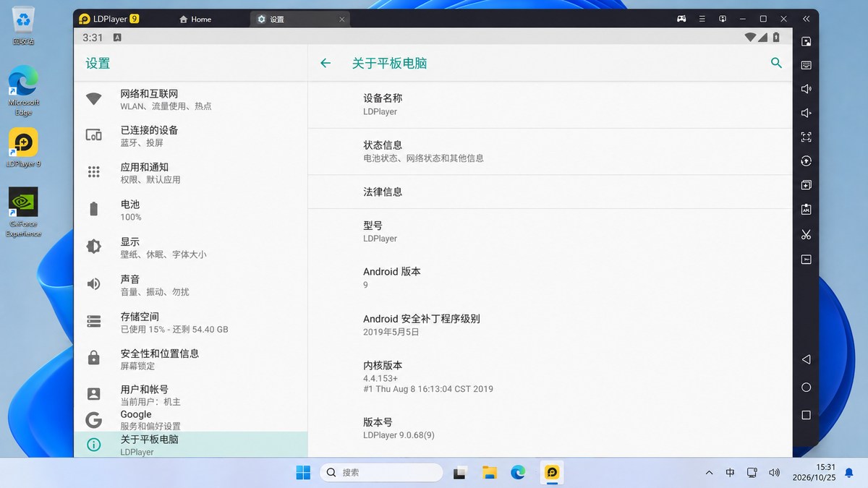Image resolution: width=868 pixels, height=488 pixels.
Task: Open 存储空间 settings
Action: [191, 322]
